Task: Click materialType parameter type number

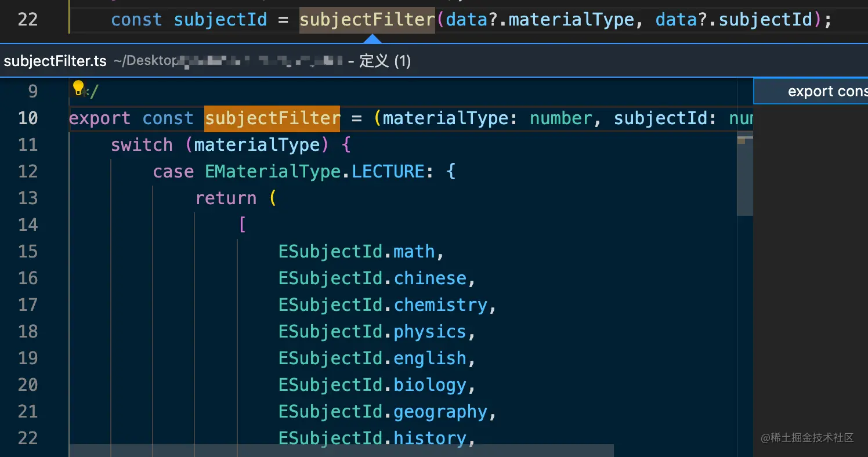Action: coord(560,118)
